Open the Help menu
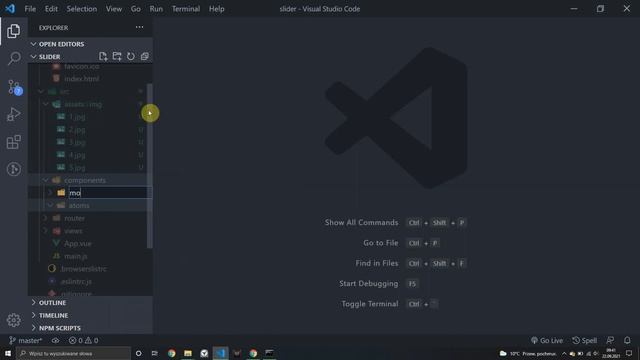Image resolution: width=640 pixels, height=360 pixels. 217,9
